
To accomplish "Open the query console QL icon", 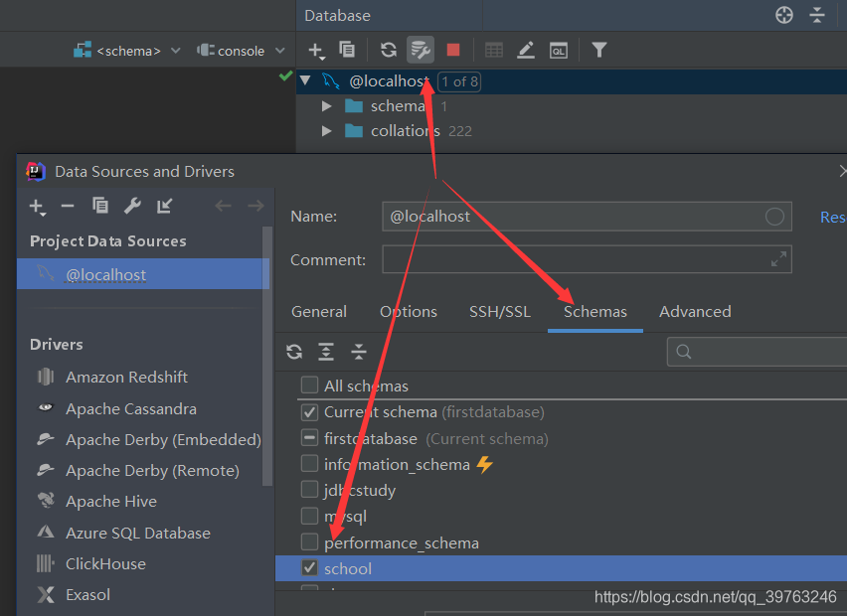I will [558, 51].
